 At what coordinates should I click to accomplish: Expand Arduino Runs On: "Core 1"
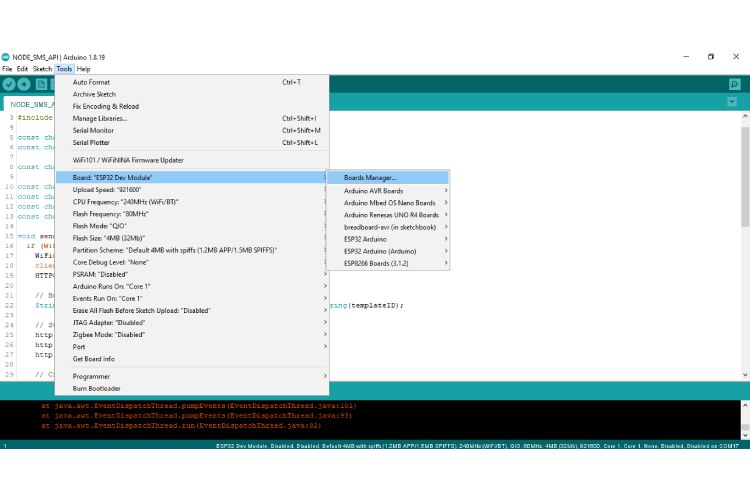click(x=192, y=286)
